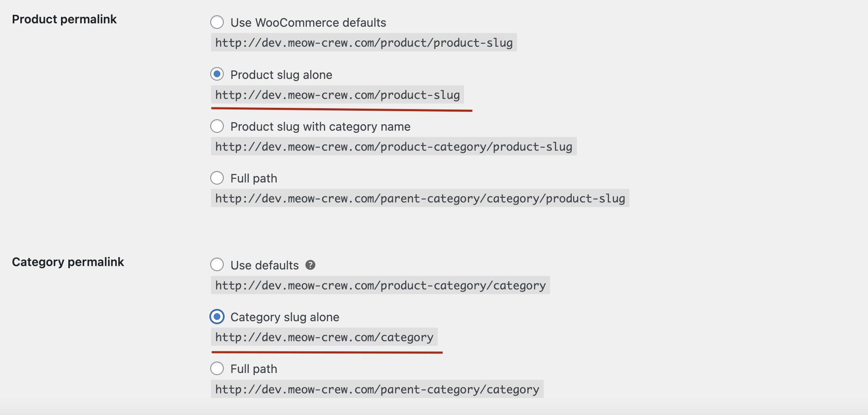868x415 pixels.
Task: Click the product-category/product-slug example URL
Action: (x=393, y=146)
